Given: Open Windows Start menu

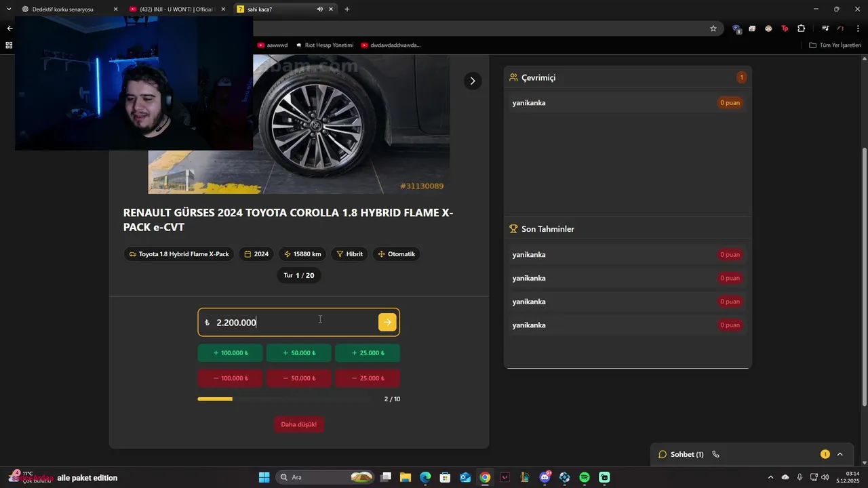Looking at the screenshot, I should click(x=264, y=477).
